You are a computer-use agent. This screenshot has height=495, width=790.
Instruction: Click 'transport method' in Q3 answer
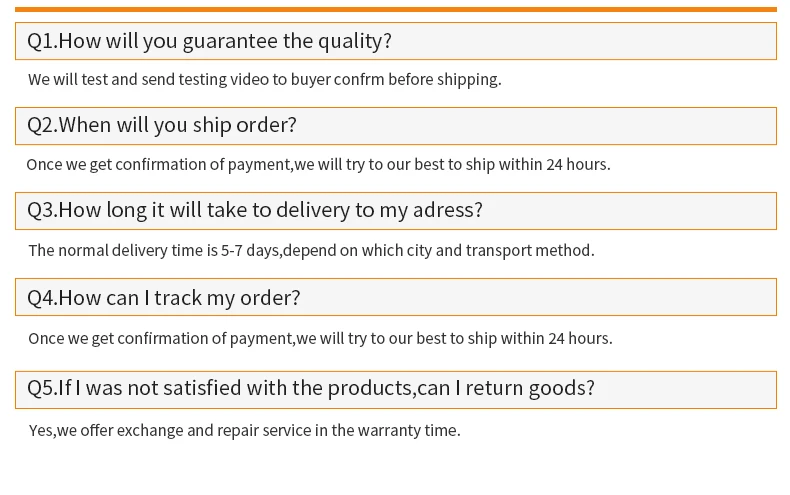[x=530, y=251]
